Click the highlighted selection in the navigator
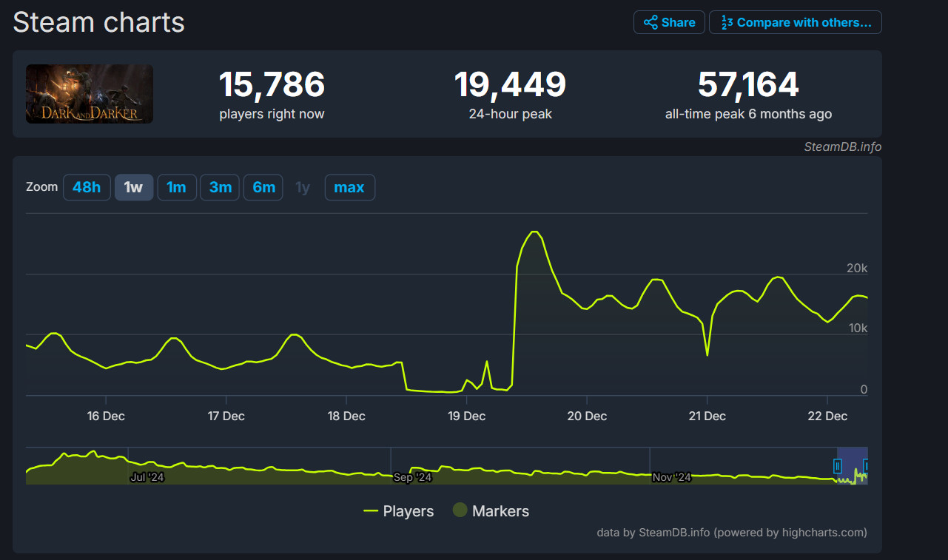948x560 pixels. [x=853, y=467]
